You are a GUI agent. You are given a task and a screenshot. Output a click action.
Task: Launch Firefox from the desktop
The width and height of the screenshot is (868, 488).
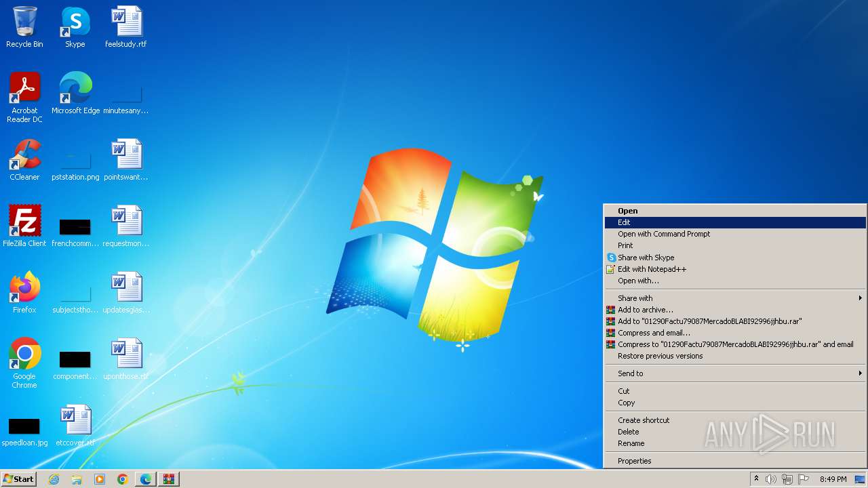point(24,293)
